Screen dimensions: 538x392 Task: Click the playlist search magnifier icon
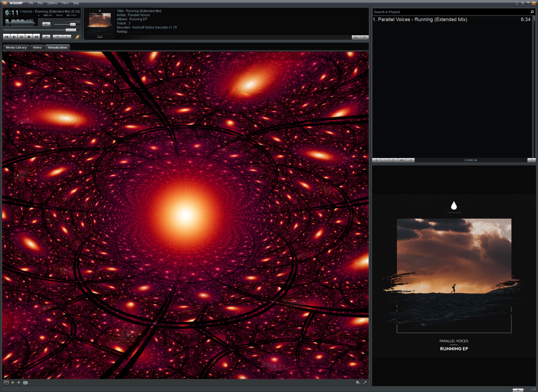pyautogui.click(x=532, y=12)
